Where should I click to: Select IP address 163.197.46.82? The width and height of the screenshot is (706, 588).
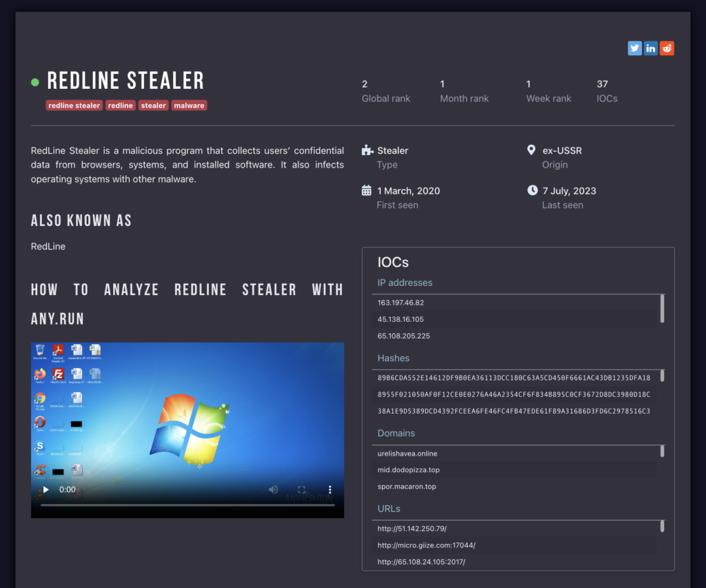click(401, 303)
